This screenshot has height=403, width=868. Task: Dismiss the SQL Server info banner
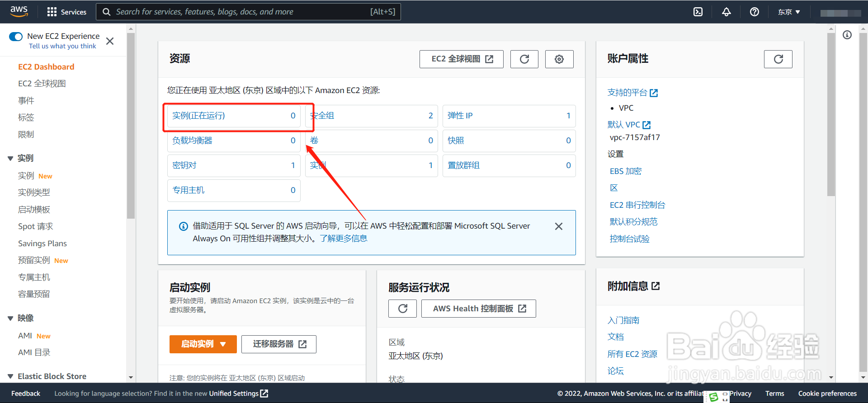tap(559, 226)
